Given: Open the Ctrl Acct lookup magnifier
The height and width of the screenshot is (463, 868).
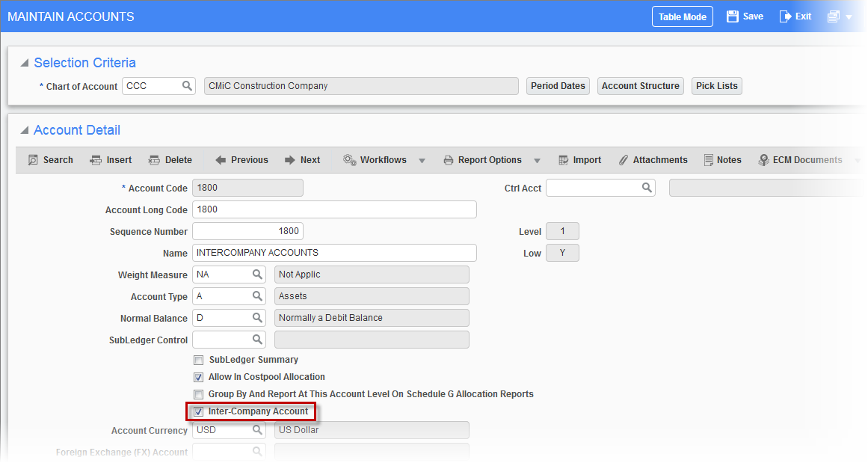Looking at the screenshot, I should pyautogui.click(x=647, y=188).
